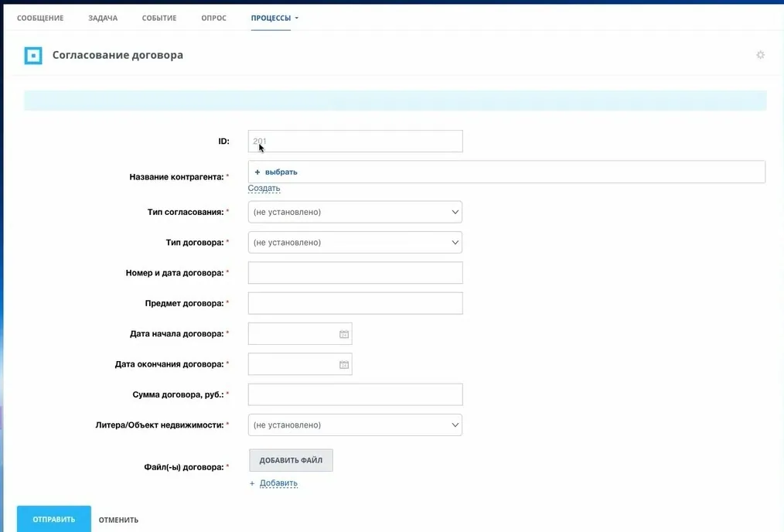Focus the Сумма договора, руб. field
Screen dimensions: 784x532
(x=356, y=394)
